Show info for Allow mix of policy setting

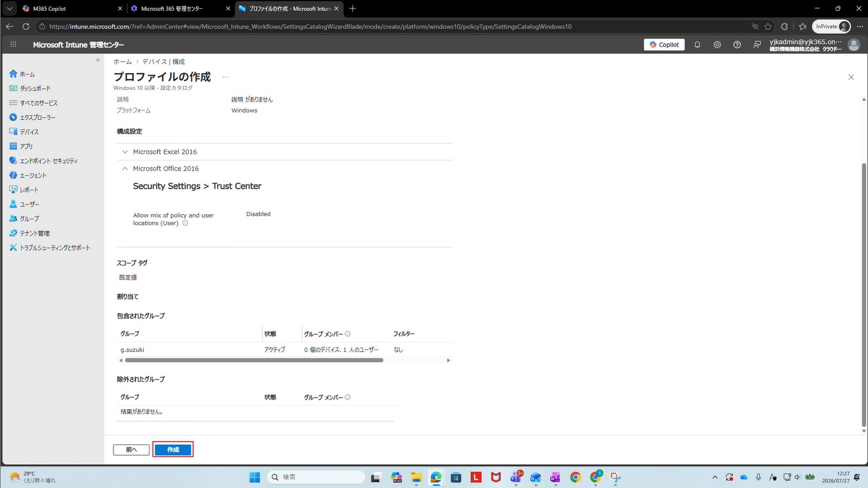click(x=185, y=223)
